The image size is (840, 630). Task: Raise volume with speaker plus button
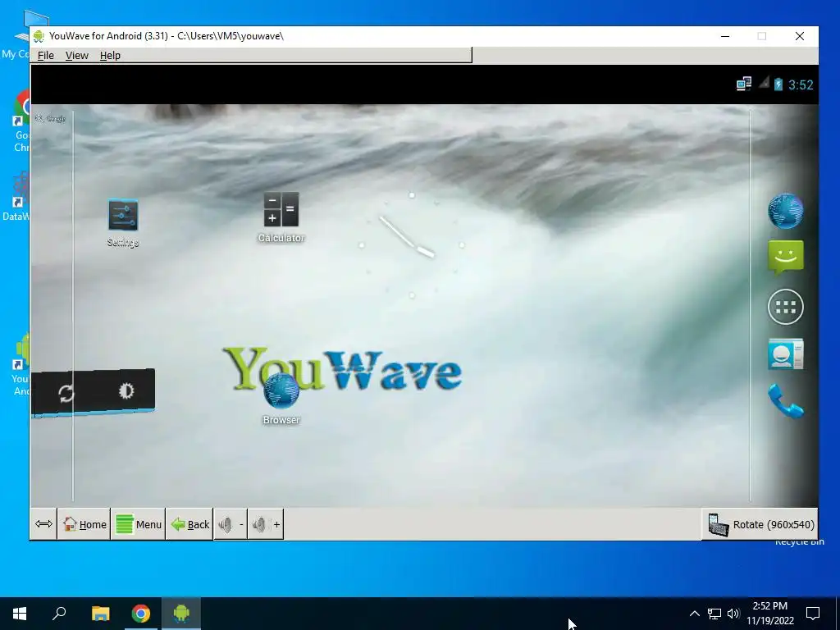click(266, 524)
